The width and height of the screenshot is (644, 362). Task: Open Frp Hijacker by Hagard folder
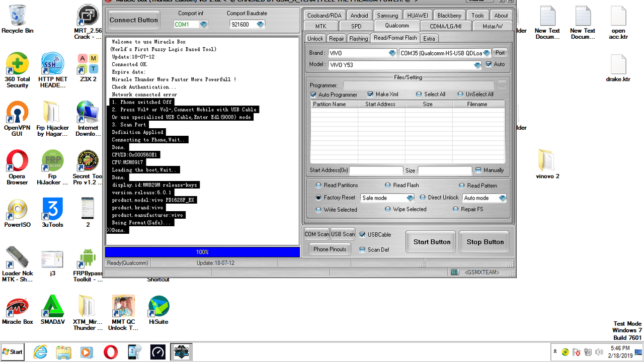53,119
